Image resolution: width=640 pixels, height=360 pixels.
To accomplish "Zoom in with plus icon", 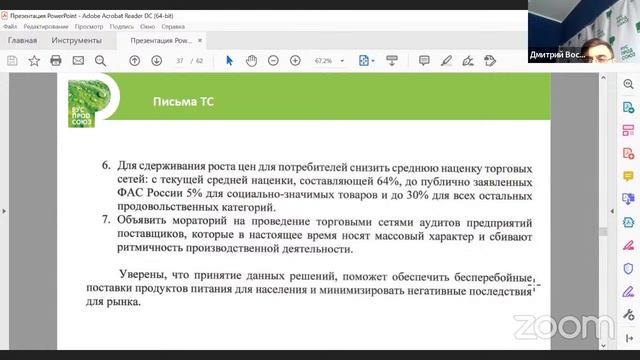I will [x=295, y=61].
